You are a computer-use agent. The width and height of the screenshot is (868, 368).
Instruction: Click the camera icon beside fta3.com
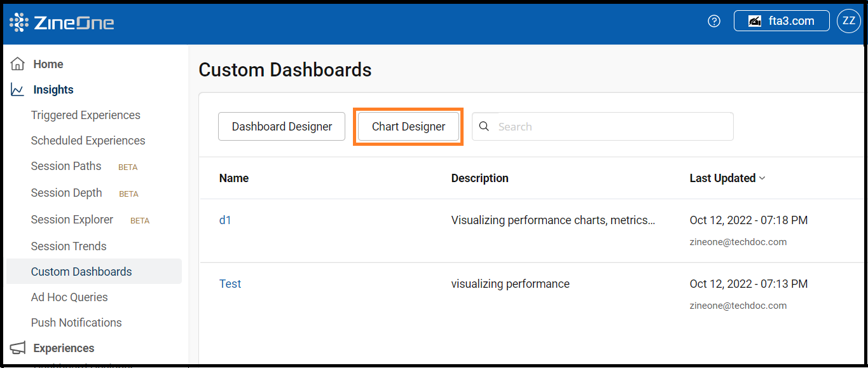[x=754, y=20]
